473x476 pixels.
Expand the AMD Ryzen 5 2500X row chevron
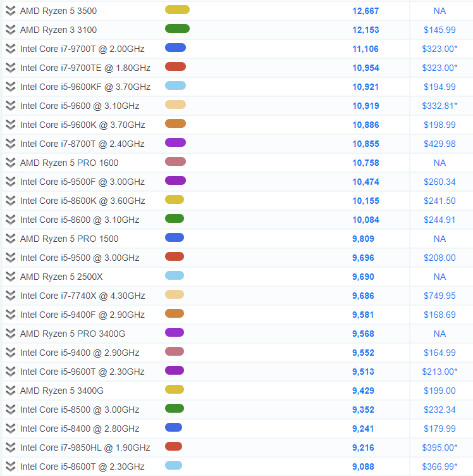pyautogui.click(x=10, y=277)
